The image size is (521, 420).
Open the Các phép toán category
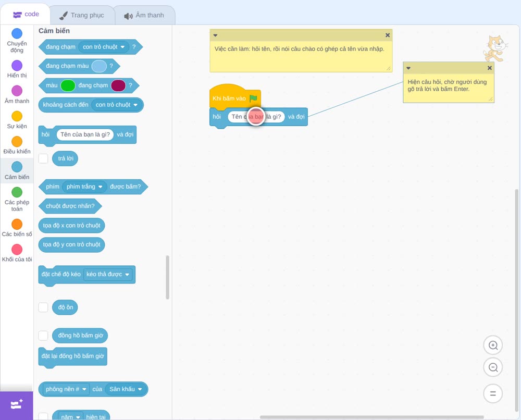(x=17, y=200)
